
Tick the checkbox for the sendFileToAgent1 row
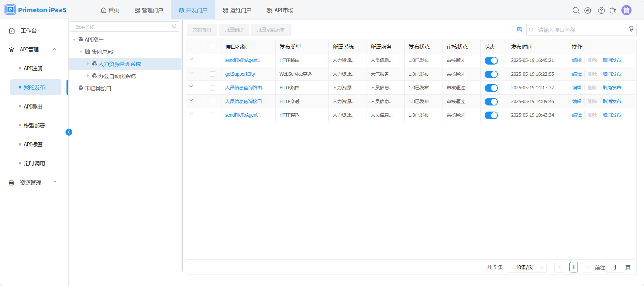coord(213,61)
